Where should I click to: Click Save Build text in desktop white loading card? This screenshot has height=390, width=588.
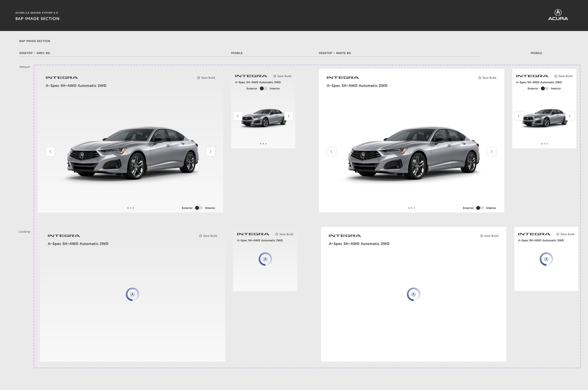tap(491, 236)
